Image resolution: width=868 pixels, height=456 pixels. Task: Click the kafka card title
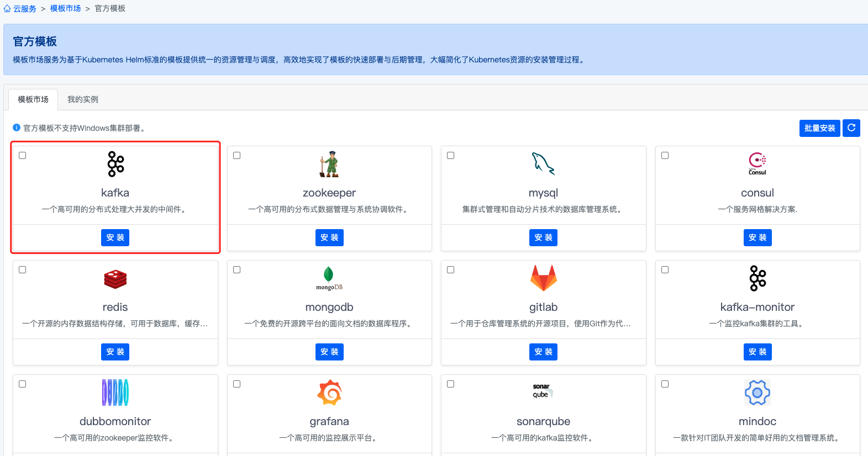point(115,193)
